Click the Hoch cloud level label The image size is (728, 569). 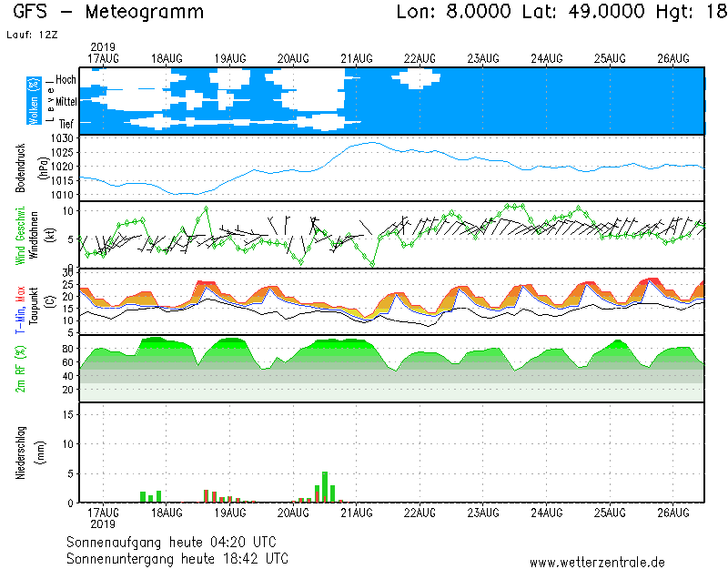[x=66, y=80]
